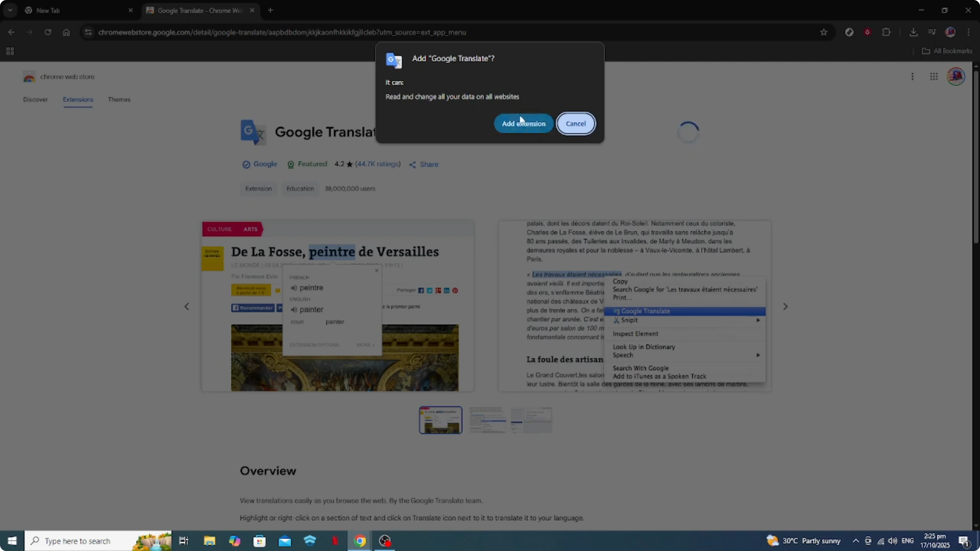The height and width of the screenshot is (551, 980).
Task: Click the Education category chip
Action: [x=300, y=189]
